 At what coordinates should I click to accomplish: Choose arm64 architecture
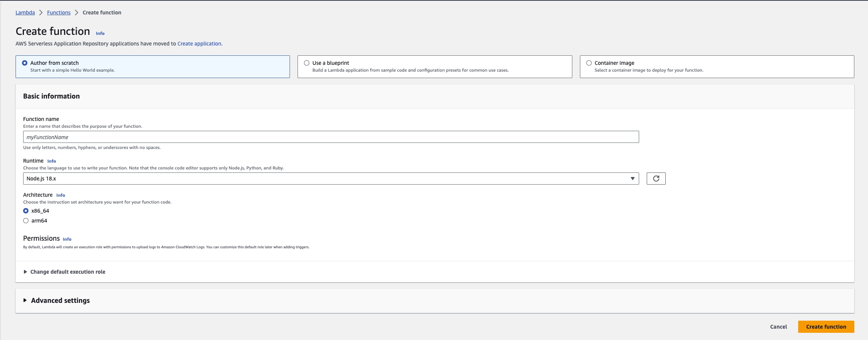point(26,221)
